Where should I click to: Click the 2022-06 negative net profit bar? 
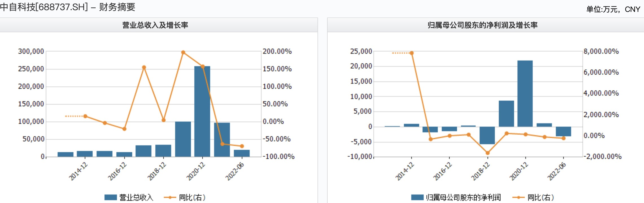pyautogui.click(x=563, y=131)
